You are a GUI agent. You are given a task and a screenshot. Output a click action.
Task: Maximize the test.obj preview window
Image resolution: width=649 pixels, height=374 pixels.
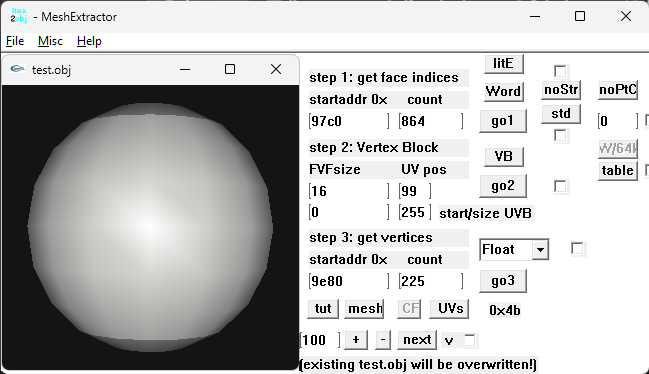230,69
